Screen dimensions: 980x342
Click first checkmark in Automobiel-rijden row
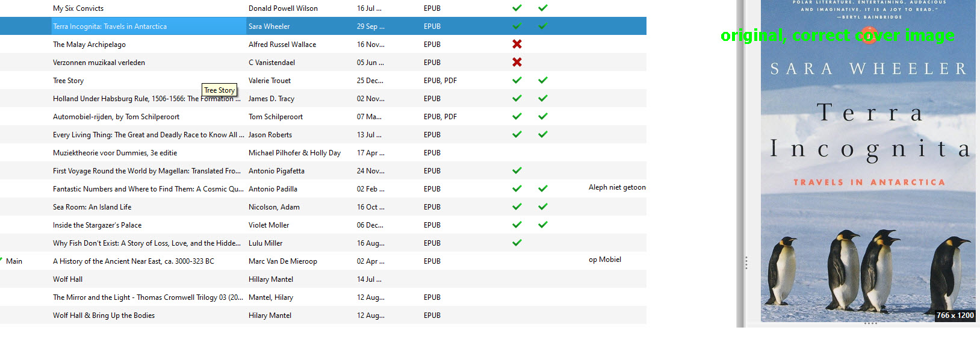[x=516, y=116]
